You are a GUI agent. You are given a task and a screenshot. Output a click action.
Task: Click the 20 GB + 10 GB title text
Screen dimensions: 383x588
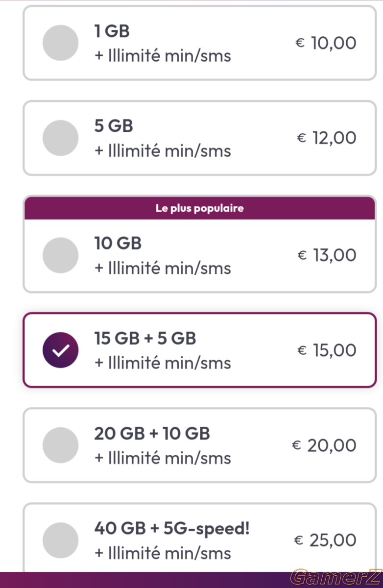[152, 434]
